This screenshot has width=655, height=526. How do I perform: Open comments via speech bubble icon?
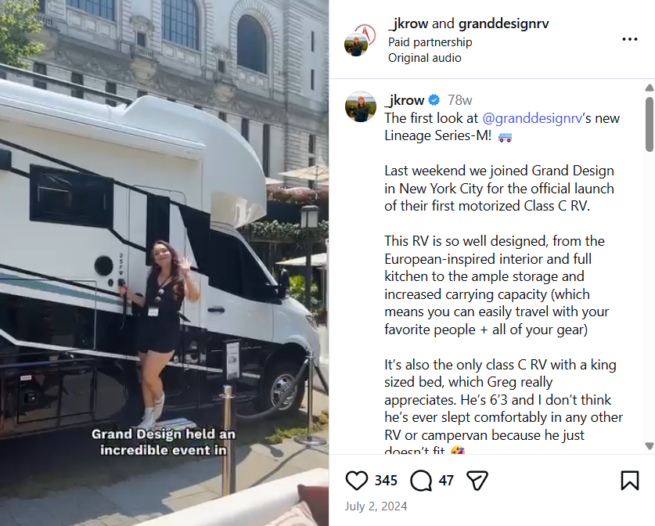(421, 480)
